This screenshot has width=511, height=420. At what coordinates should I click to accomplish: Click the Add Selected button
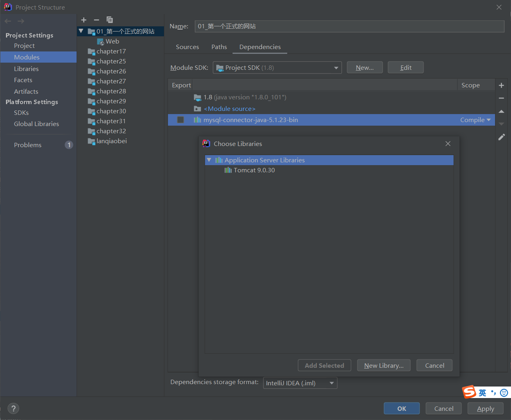pyautogui.click(x=324, y=365)
